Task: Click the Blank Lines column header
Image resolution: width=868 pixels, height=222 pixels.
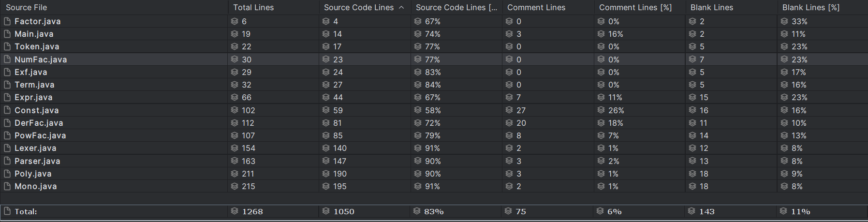Action: pyautogui.click(x=712, y=7)
